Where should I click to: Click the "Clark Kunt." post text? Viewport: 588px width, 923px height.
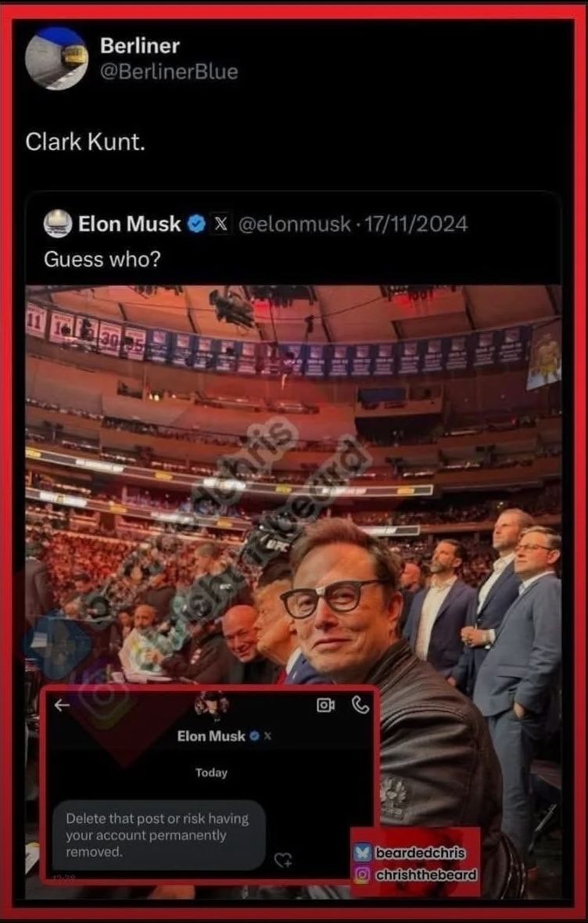(85, 142)
